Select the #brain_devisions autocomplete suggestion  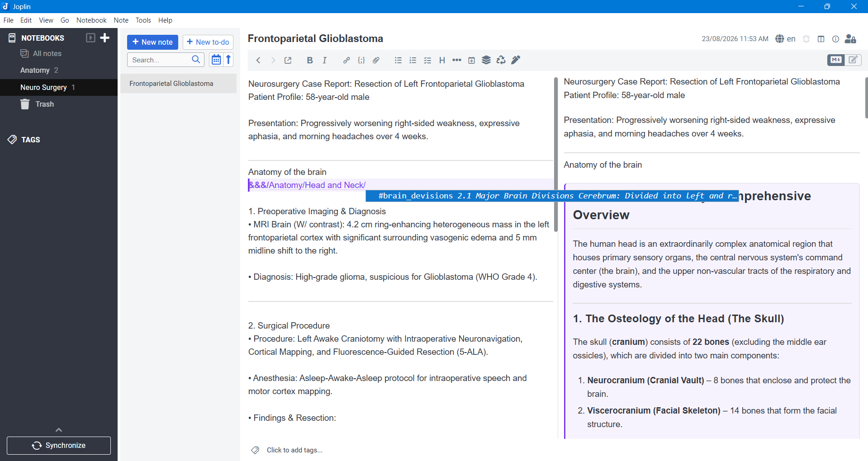[x=552, y=196]
